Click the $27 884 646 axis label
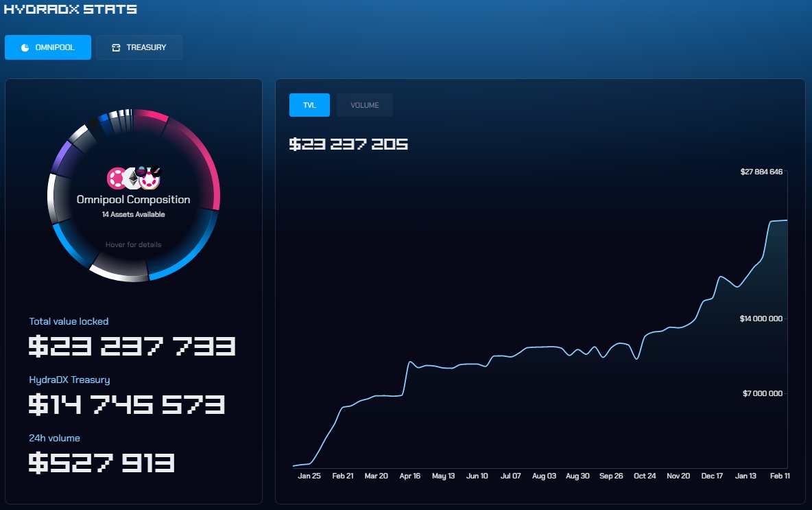The width and height of the screenshot is (812, 510). click(x=761, y=172)
